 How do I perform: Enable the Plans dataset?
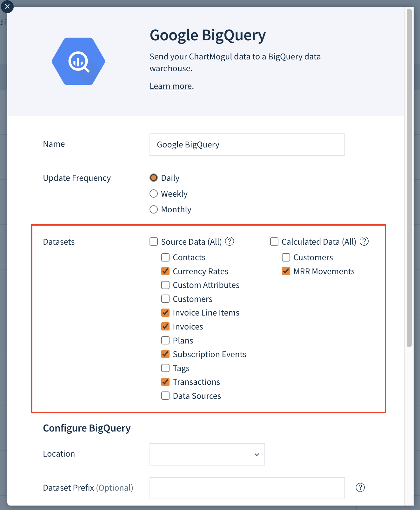[165, 340]
